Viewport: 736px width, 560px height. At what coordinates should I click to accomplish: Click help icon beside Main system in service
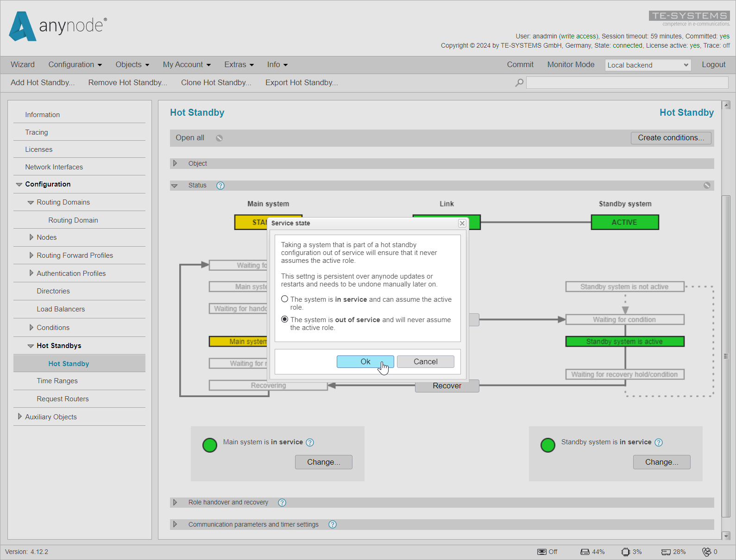[310, 442]
